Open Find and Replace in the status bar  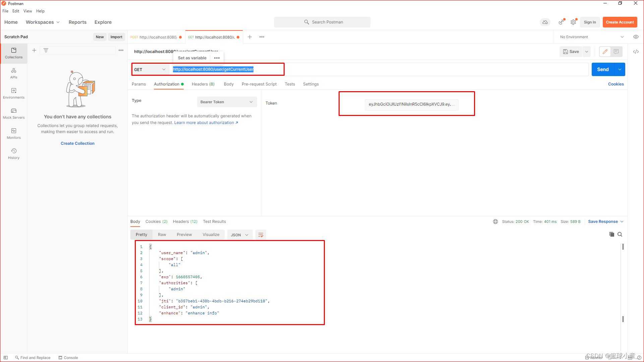(x=33, y=358)
